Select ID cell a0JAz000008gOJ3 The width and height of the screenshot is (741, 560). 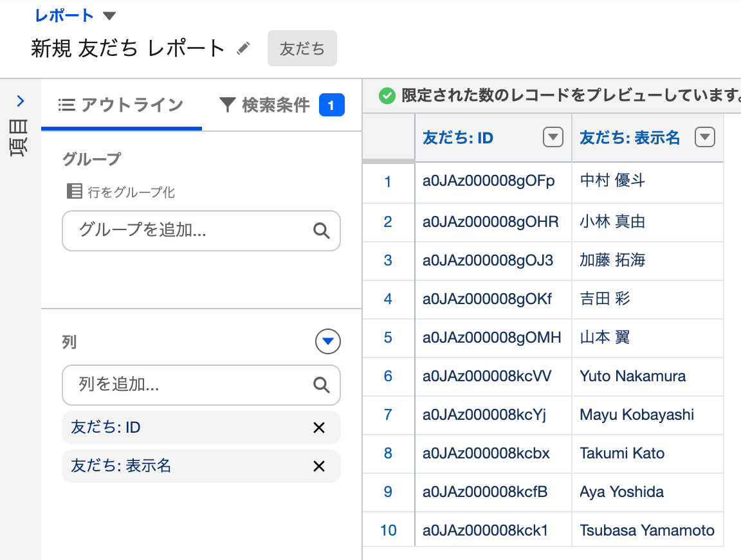(x=493, y=260)
